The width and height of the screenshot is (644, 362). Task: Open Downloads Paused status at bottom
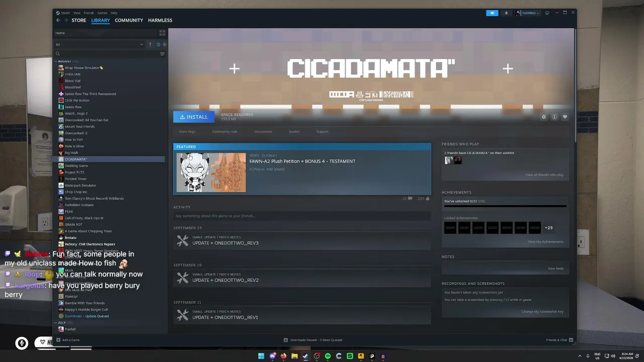(x=313, y=340)
